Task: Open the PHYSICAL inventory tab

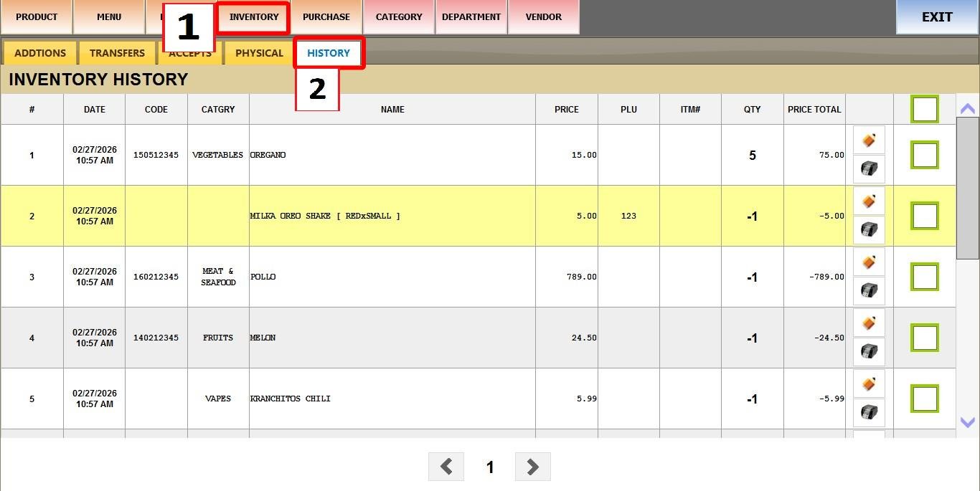Action: point(259,53)
